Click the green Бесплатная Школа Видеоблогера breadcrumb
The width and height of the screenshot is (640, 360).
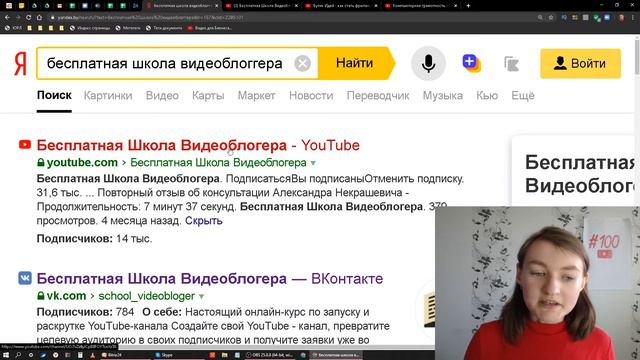pos(218,162)
